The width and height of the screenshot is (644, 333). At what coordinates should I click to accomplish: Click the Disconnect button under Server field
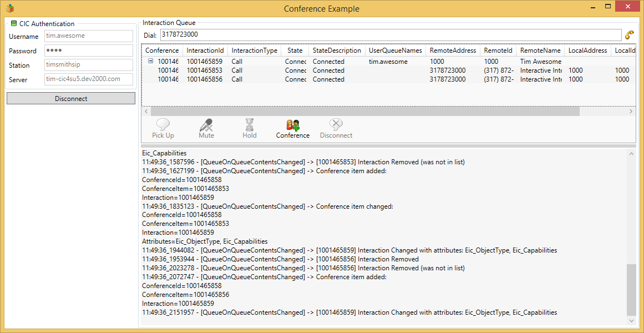click(71, 99)
